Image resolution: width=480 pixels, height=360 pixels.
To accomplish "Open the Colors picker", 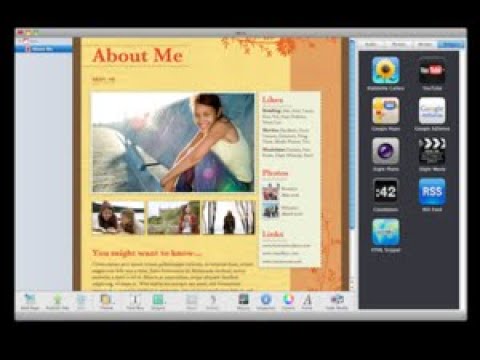I will (x=288, y=302).
